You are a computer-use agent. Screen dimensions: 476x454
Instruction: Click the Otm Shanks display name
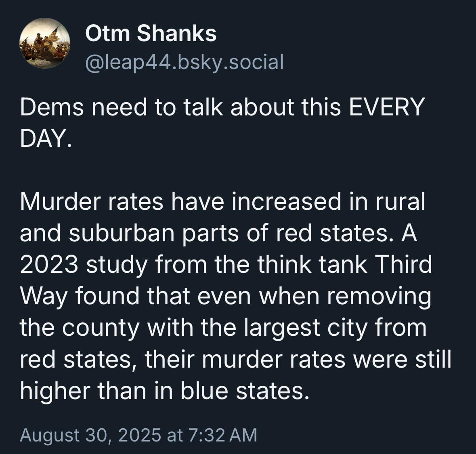click(151, 33)
